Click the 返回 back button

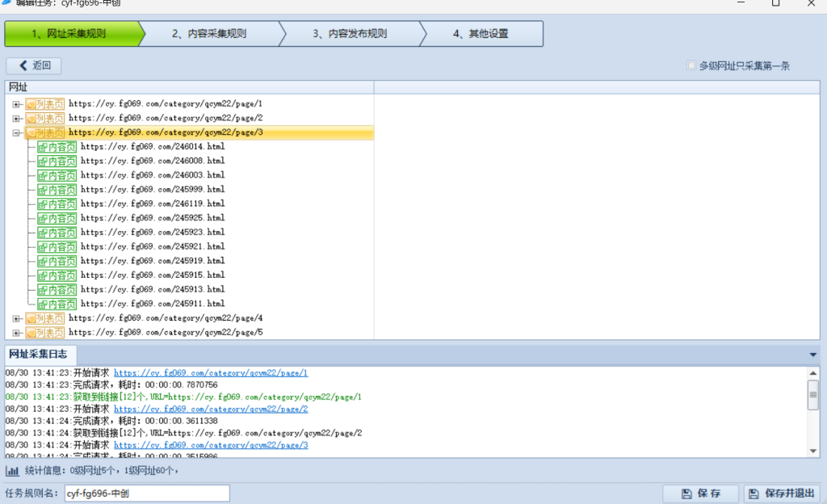click(x=34, y=65)
